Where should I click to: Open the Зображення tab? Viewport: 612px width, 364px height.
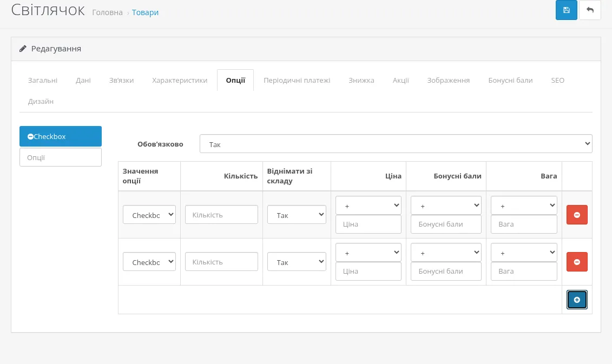[449, 80]
